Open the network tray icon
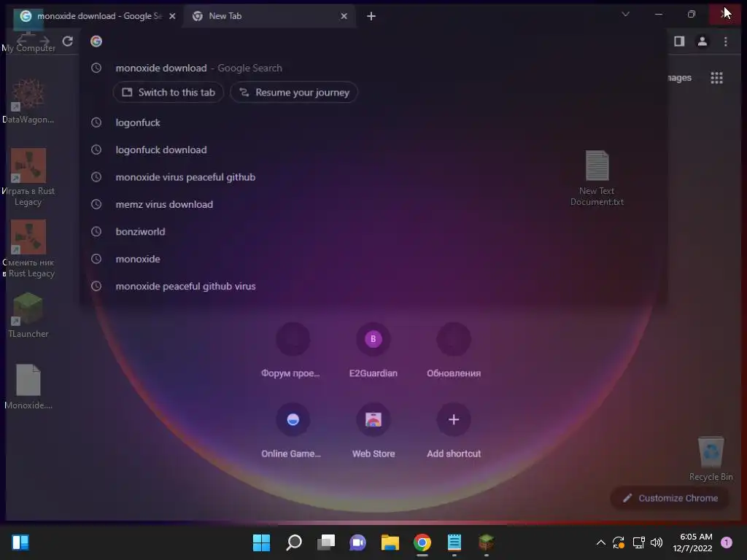This screenshot has height=560, width=747. pos(638,542)
